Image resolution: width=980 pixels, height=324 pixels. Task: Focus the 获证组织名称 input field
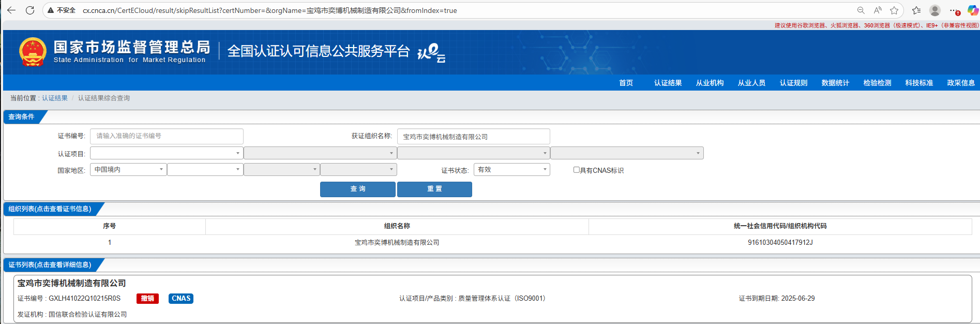point(473,137)
